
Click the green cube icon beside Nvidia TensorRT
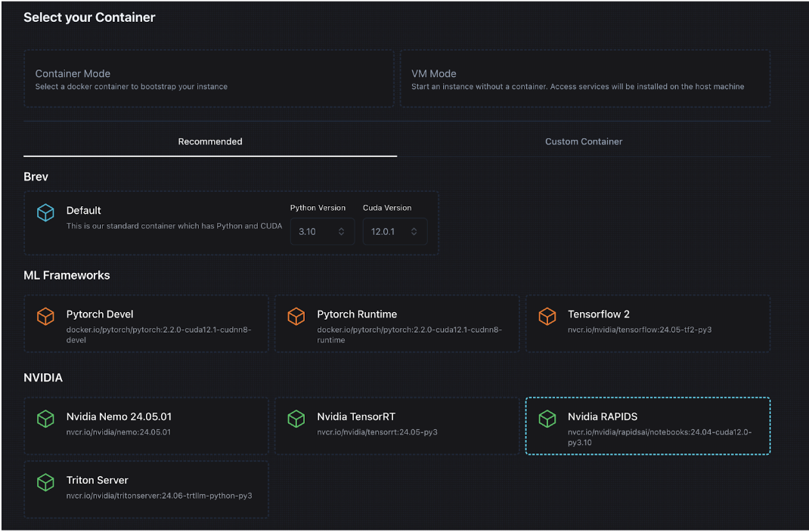pyautogui.click(x=296, y=419)
